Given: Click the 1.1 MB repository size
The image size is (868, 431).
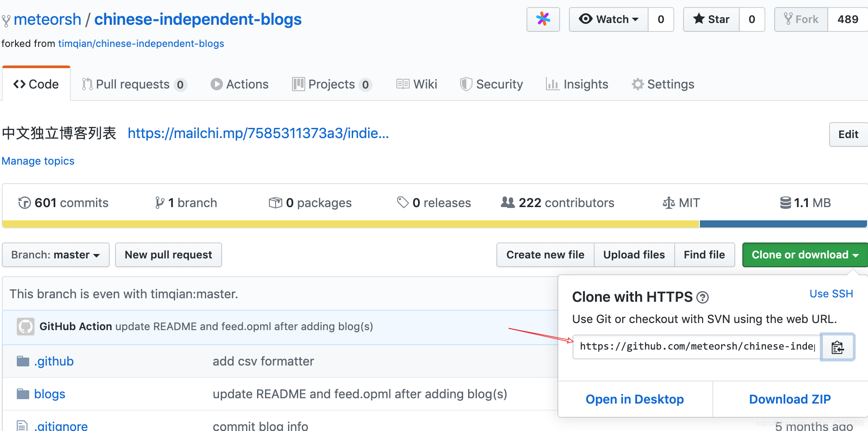Looking at the screenshot, I should 805,203.
